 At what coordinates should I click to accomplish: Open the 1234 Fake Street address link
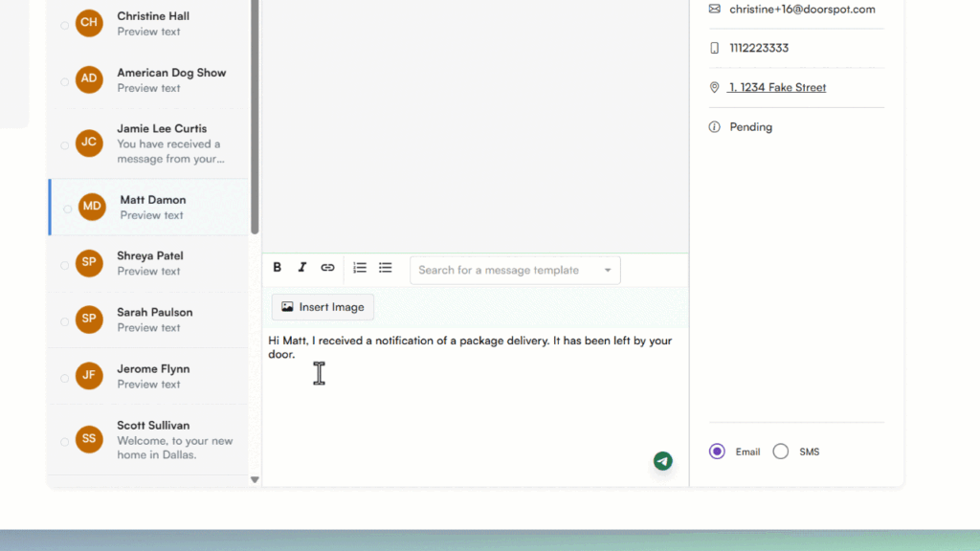(x=777, y=87)
